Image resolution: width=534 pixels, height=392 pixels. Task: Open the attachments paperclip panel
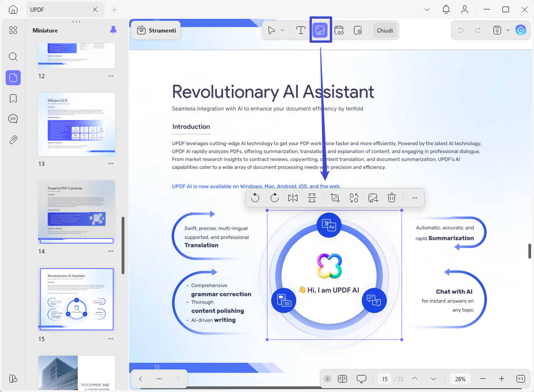click(13, 139)
